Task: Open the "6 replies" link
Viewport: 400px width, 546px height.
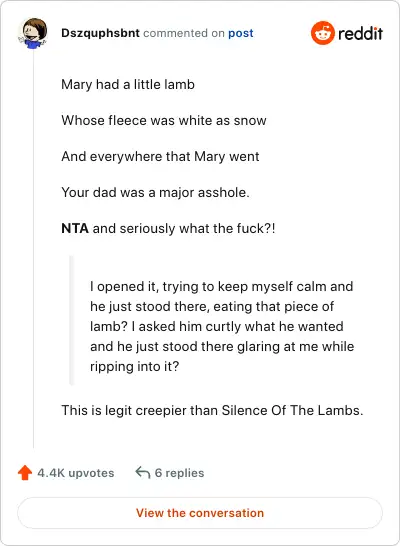Action: point(179,473)
